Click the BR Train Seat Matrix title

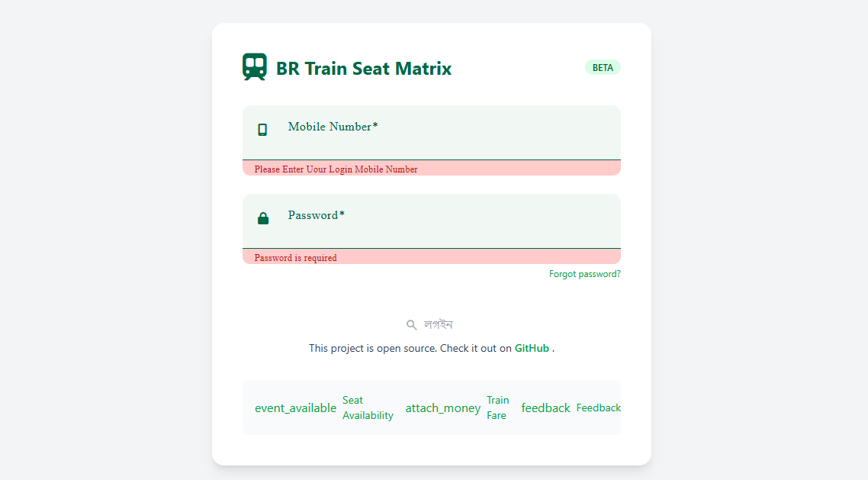(x=364, y=69)
